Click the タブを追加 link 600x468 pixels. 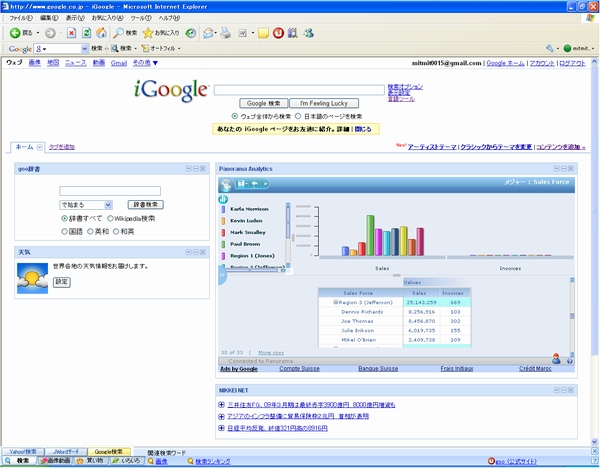click(62, 147)
